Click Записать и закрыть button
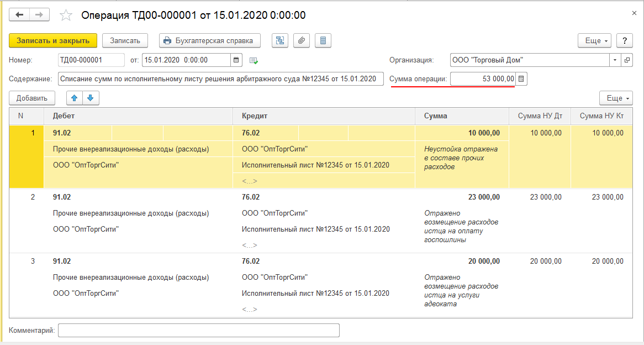644x345 pixels. tap(53, 40)
